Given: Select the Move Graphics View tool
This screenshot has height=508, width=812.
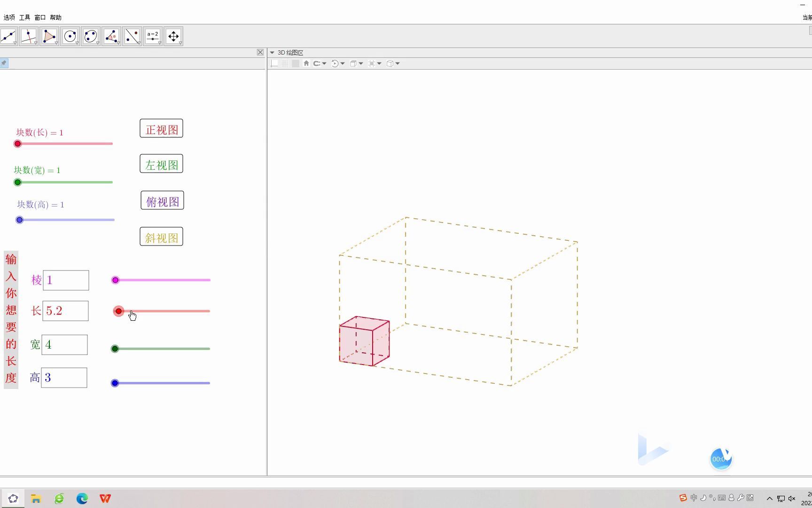Looking at the screenshot, I should point(173,36).
